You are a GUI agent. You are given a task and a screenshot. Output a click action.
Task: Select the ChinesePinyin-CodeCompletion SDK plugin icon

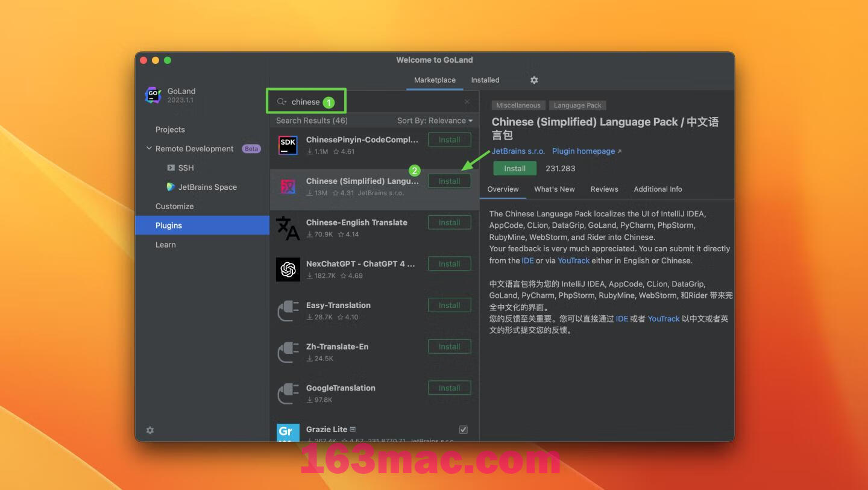288,145
